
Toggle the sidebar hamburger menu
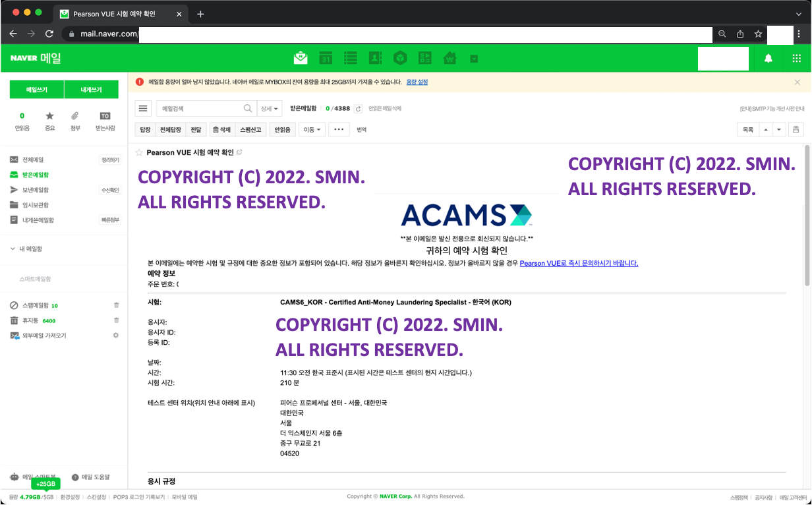[143, 109]
